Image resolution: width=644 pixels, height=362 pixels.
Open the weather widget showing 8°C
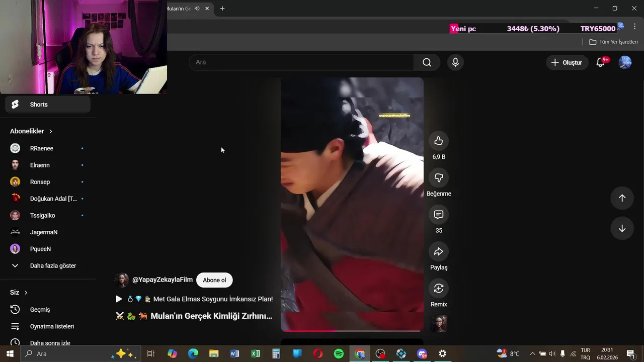[x=508, y=354]
